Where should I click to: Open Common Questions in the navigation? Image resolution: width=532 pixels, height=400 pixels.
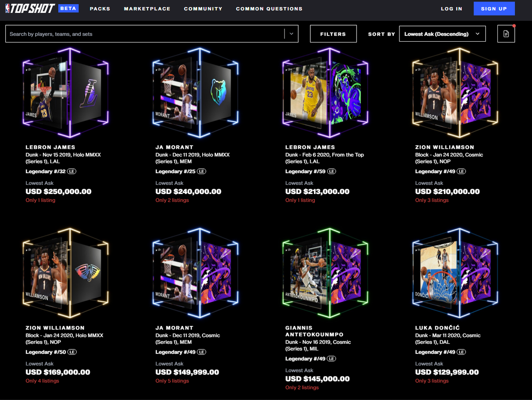(x=269, y=9)
